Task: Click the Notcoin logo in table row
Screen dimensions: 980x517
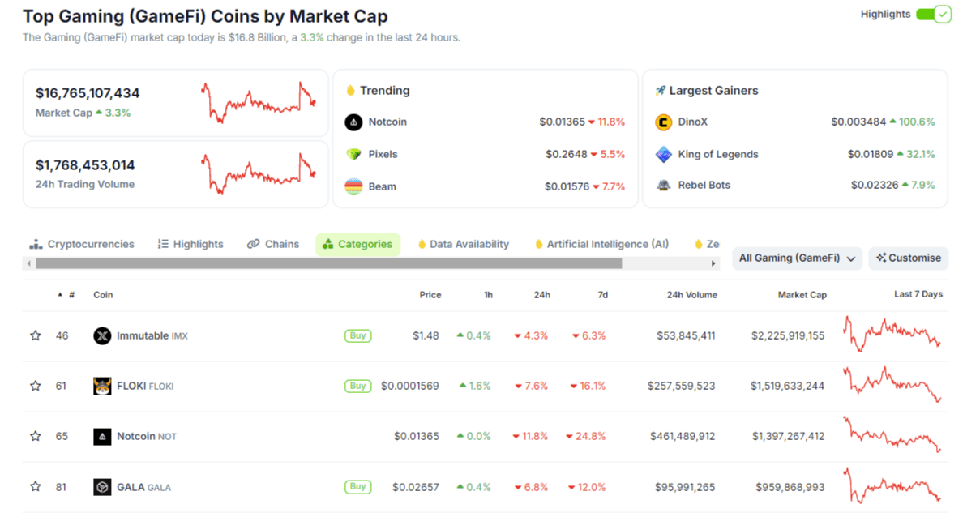Action: click(102, 437)
